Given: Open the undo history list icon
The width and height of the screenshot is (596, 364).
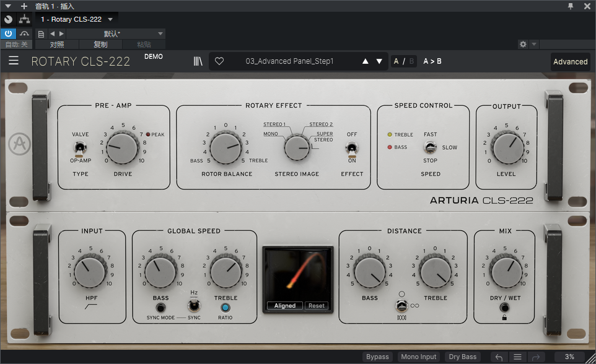Looking at the screenshot, I should pyautogui.click(x=517, y=357).
